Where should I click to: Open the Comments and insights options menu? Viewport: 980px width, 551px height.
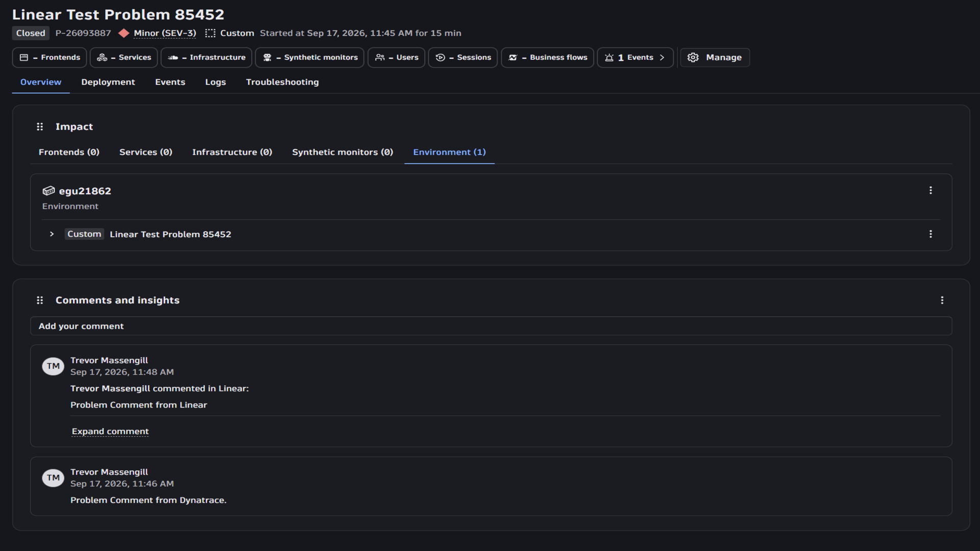pyautogui.click(x=942, y=300)
